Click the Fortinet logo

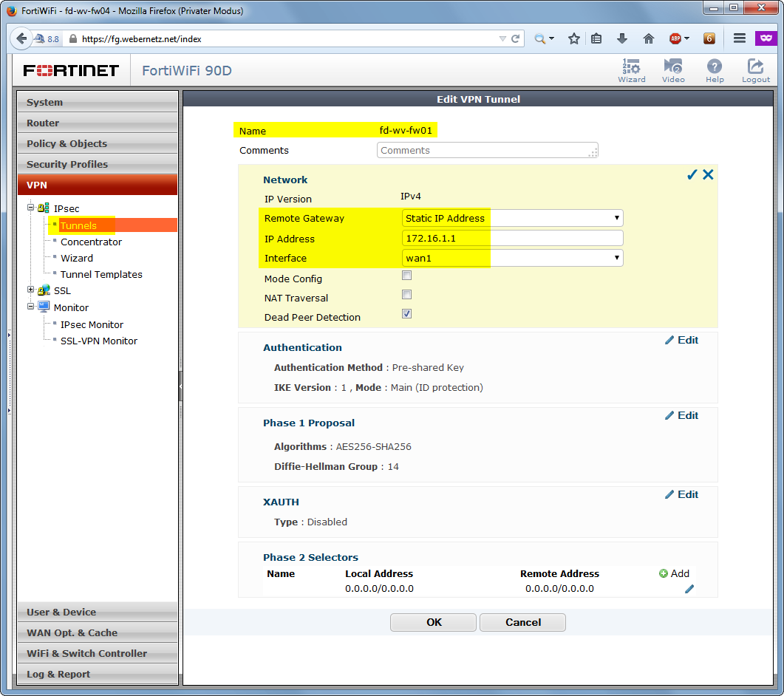point(71,70)
